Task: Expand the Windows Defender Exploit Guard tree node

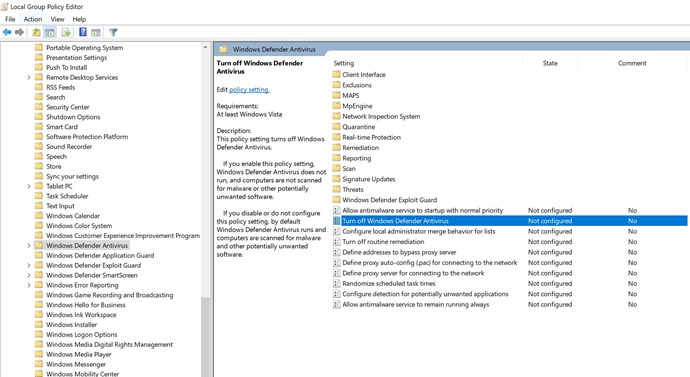Action: pos(29,265)
